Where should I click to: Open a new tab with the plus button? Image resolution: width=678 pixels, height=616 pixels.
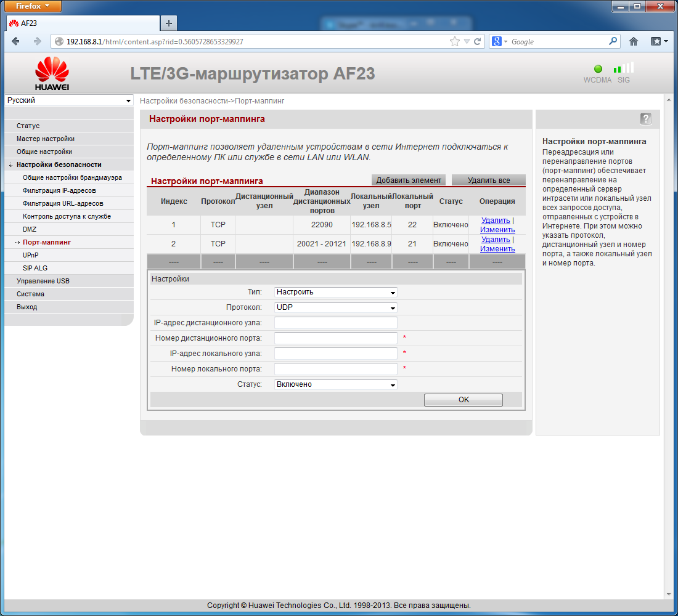click(x=169, y=23)
